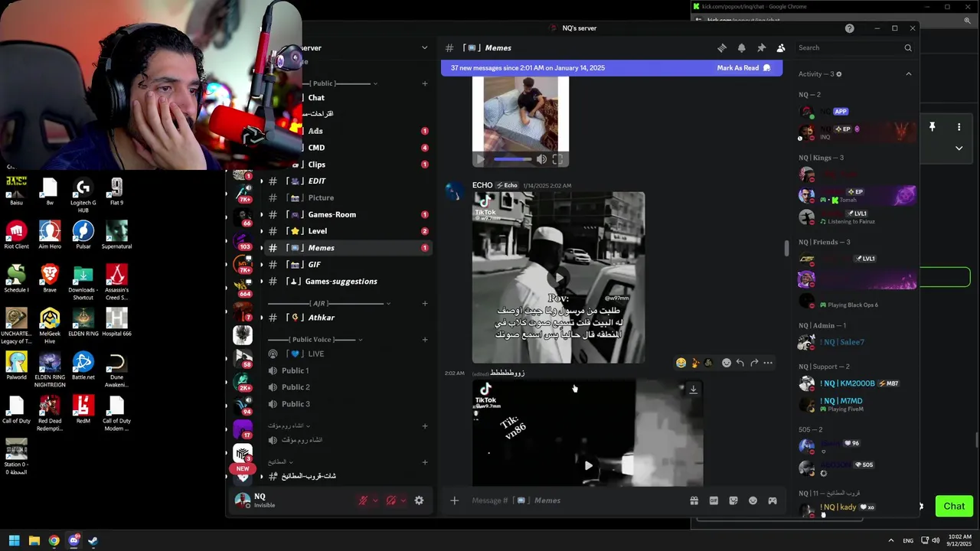The width and height of the screenshot is (980, 551).
Task: Open Riot Client desktop shortcut
Action: (x=16, y=236)
